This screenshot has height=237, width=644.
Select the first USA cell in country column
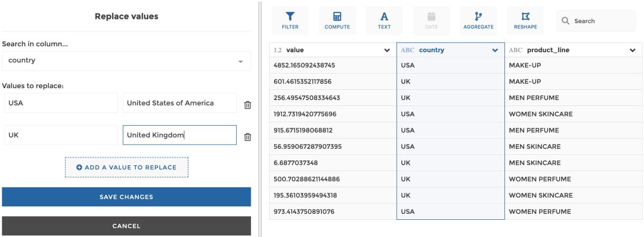(x=450, y=66)
